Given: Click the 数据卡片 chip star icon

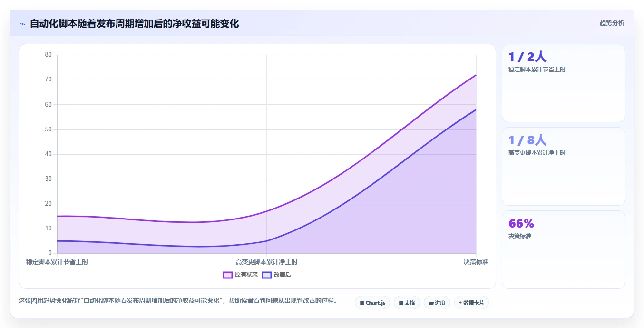Looking at the screenshot, I should coord(460,303).
